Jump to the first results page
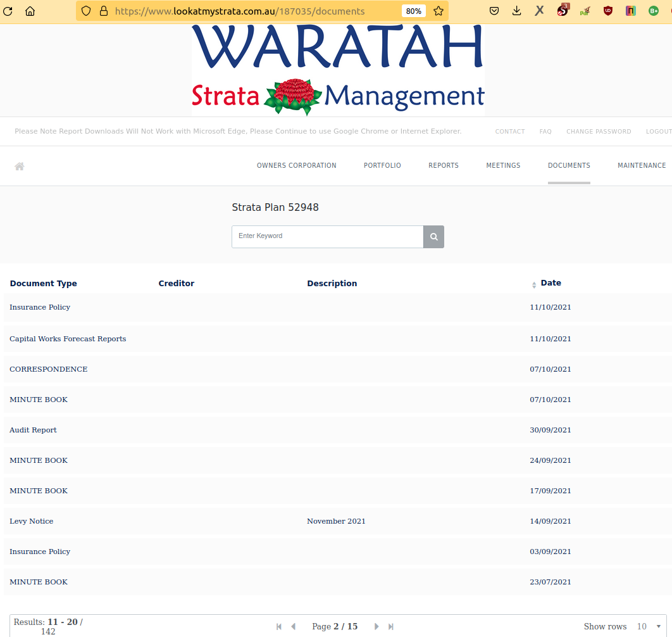The width and height of the screenshot is (672, 637). (x=279, y=626)
